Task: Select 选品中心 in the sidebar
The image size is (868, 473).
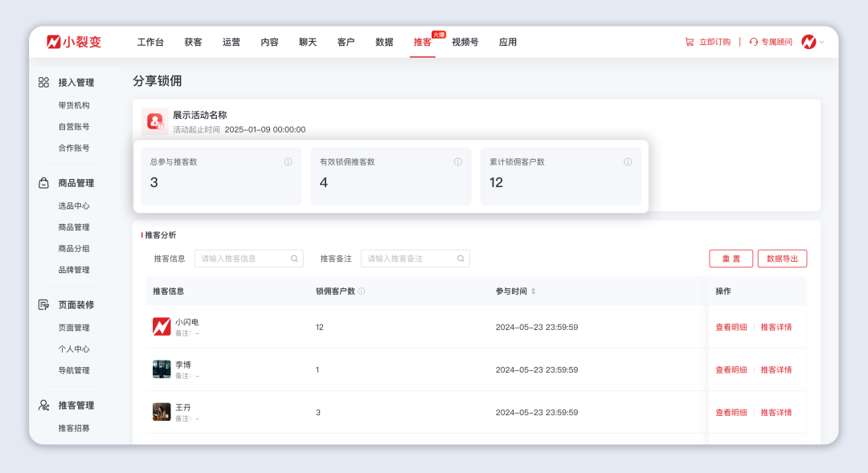Action: (x=74, y=206)
